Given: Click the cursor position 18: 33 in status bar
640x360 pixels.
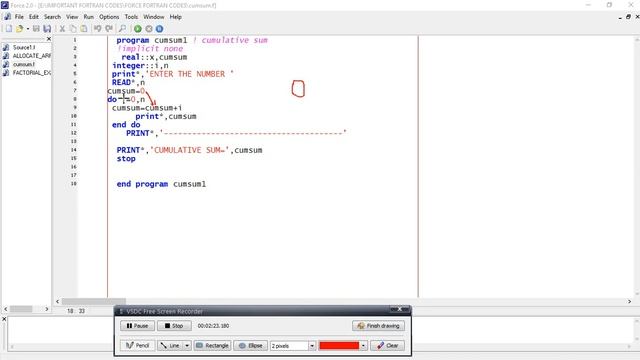Looking at the screenshot, I should pyautogui.click(x=76, y=311).
